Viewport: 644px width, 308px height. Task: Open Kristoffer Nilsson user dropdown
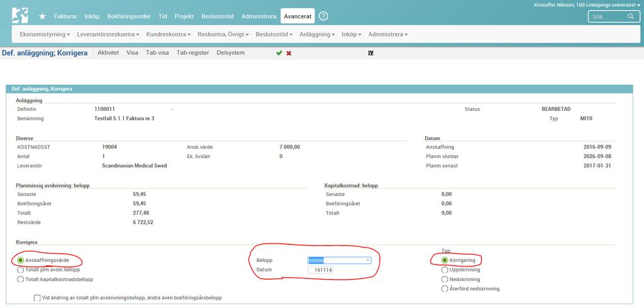click(x=587, y=5)
